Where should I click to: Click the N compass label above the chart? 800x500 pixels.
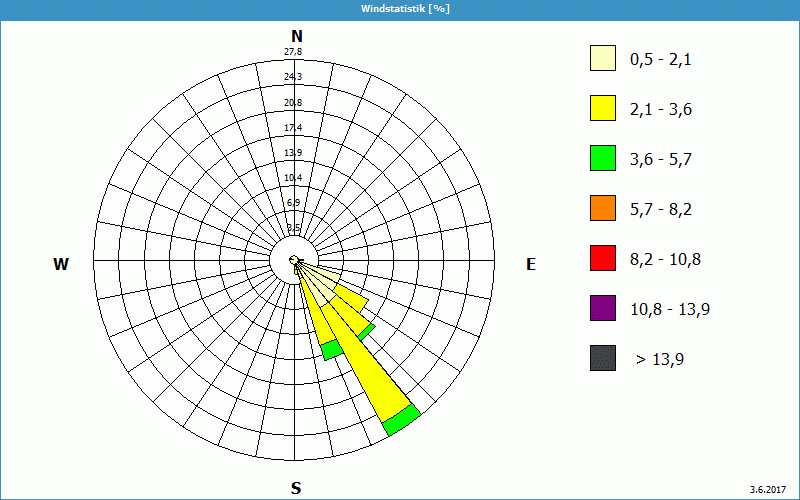296,36
